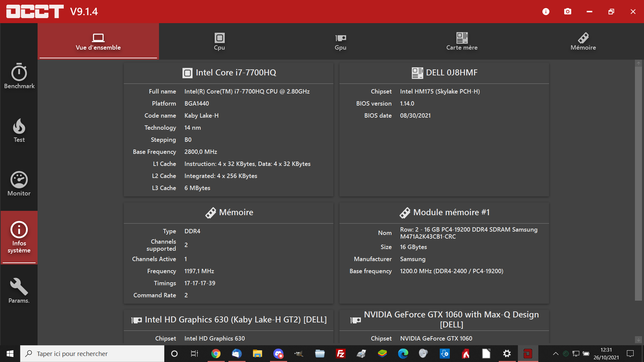Show hidden system tray icons chevron

(x=555, y=354)
